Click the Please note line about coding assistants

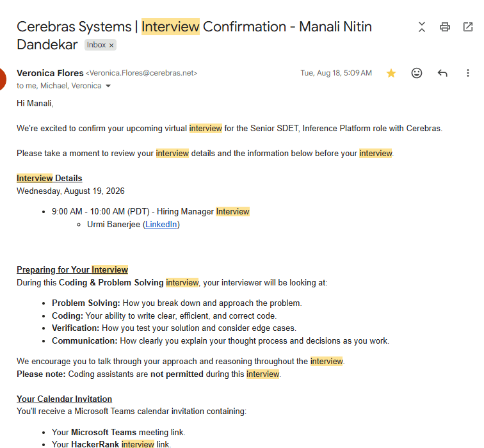point(149,374)
